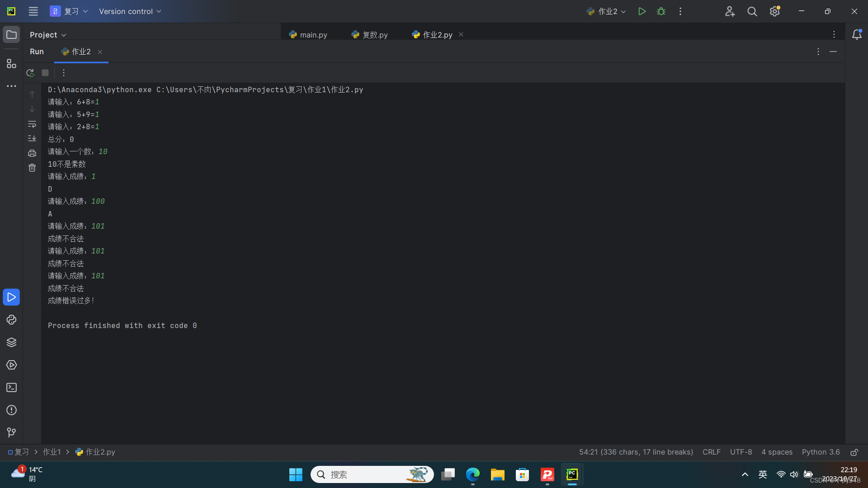Image resolution: width=868 pixels, height=488 pixels.
Task: Open the Python Console tool window
Action: [11, 320]
